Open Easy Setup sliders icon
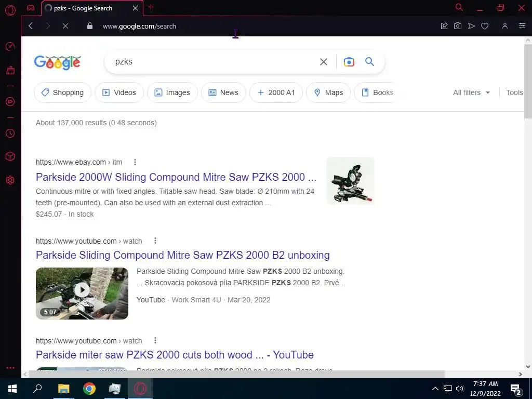Viewport: 532px width, 399px height. click(522, 26)
